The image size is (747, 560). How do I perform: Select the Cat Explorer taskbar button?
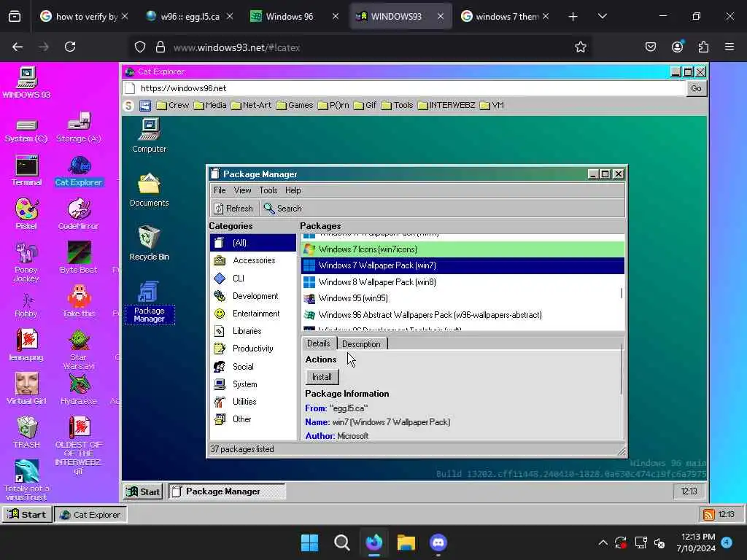90,515
